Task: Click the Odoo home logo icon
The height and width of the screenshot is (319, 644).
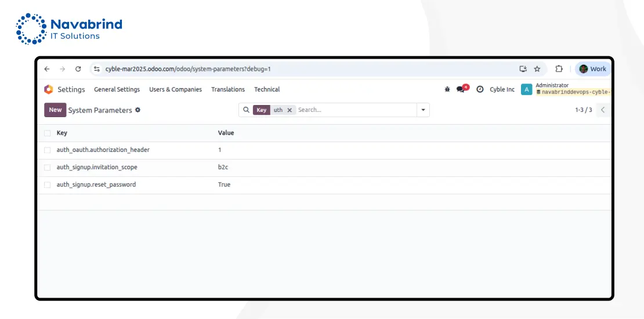Action: (49, 89)
